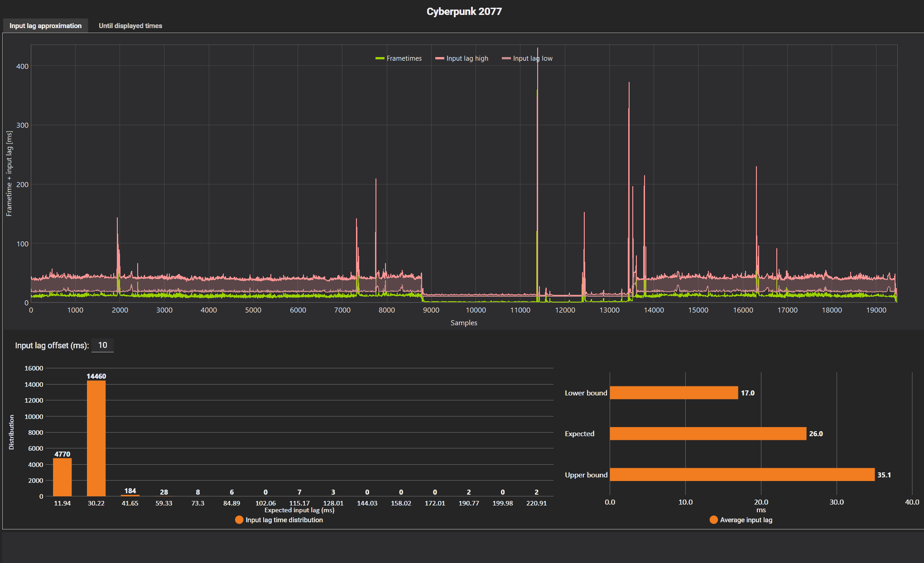This screenshot has width=924, height=563.
Task: Click the Input lag offset value field
Action: (x=102, y=345)
